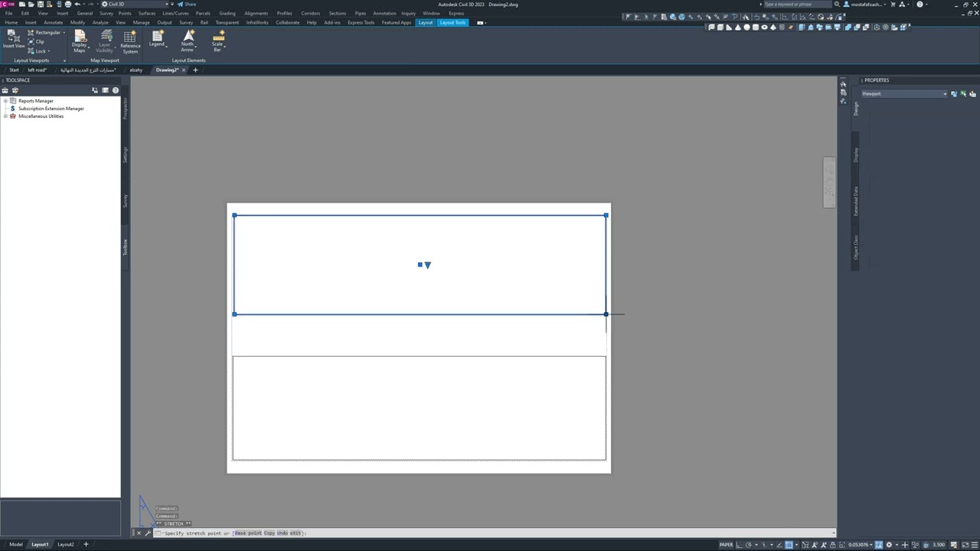Open the Help question mark icon
The image size is (980, 551).
[920, 4]
